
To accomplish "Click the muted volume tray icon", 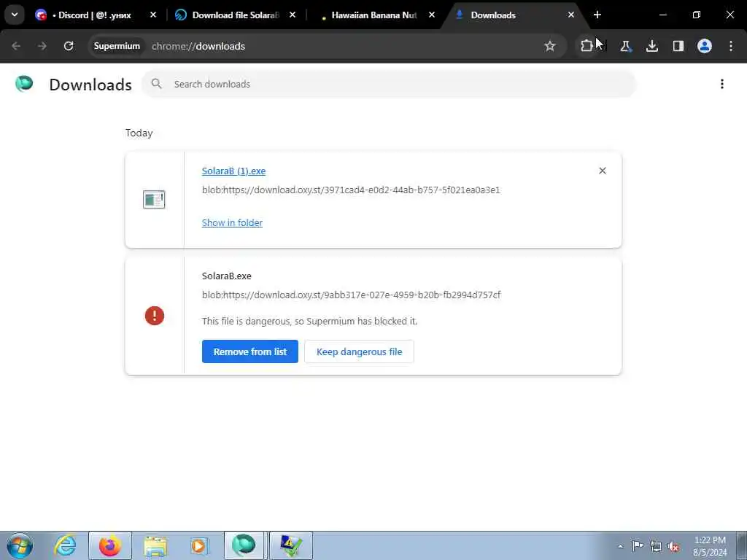I will (x=673, y=546).
